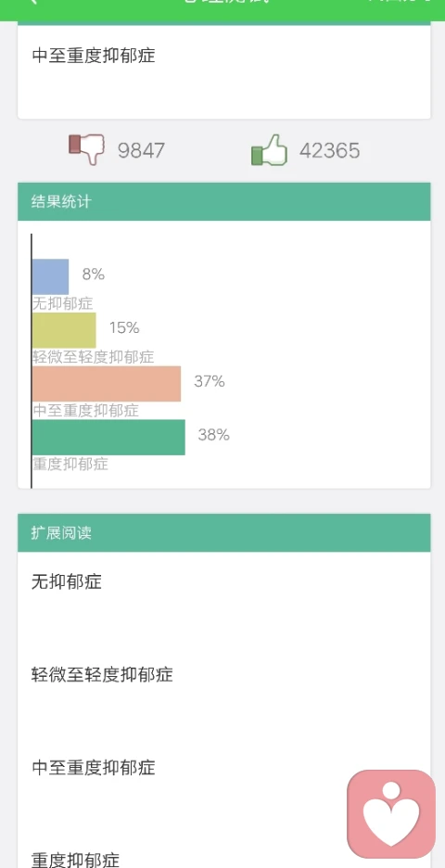445x868 pixels.
Task: Click the 37% label in chart
Action: coord(210,381)
